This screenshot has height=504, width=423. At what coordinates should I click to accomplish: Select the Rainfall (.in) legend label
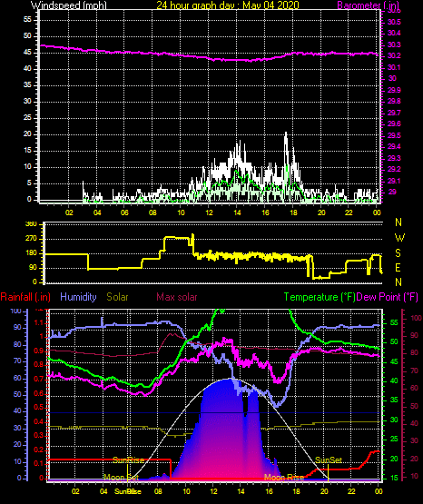pyautogui.click(x=25, y=297)
